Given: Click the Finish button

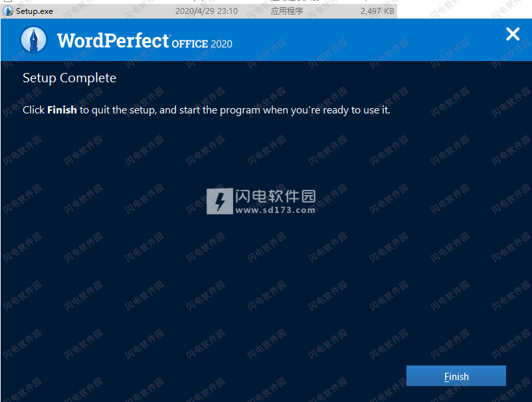Looking at the screenshot, I should point(456,376).
